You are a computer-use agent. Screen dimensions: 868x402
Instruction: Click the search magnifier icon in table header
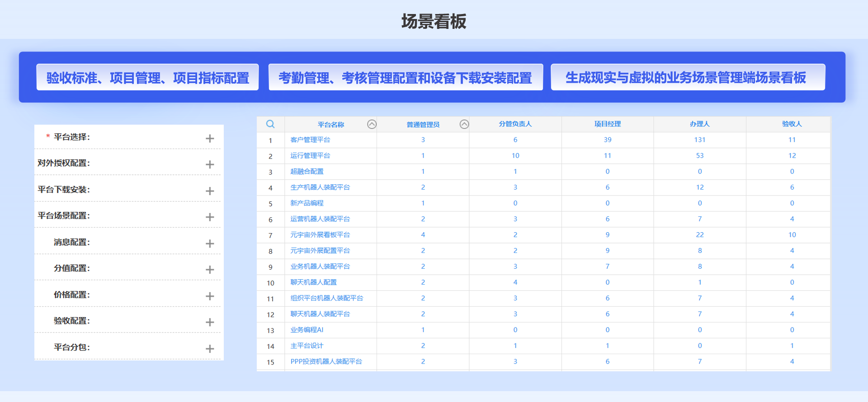click(270, 124)
